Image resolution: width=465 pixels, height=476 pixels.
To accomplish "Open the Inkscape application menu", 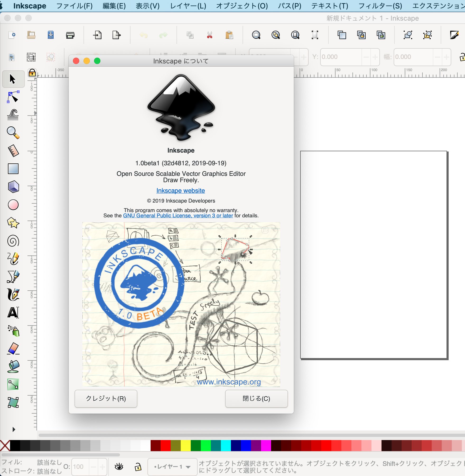I will click(30, 6).
